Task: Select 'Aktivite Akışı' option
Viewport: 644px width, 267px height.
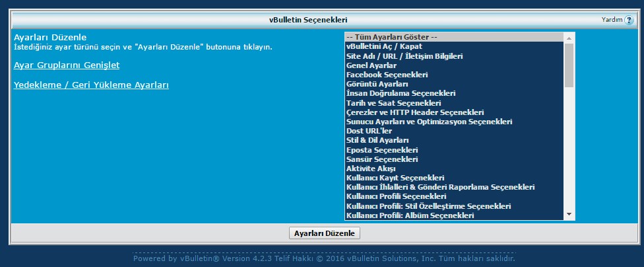Action: tap(455, 169)
